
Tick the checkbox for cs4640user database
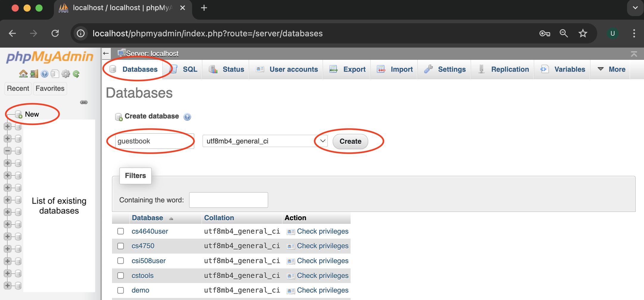(x=121, y=231)
